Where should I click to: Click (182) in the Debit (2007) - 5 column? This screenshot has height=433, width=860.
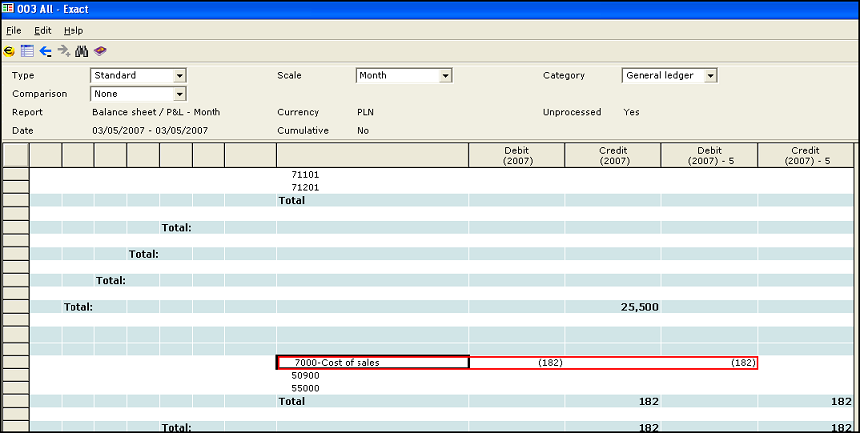click(x=743, y=363)
